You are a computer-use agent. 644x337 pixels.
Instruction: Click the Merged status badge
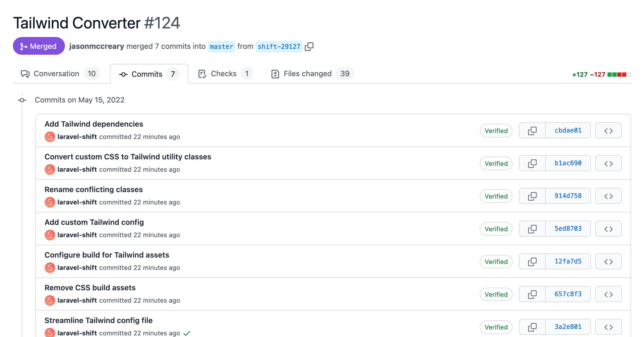coord(39,46)
